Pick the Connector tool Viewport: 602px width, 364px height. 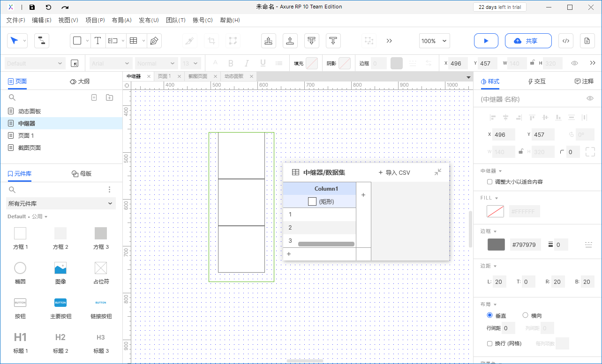pos(42,41)
